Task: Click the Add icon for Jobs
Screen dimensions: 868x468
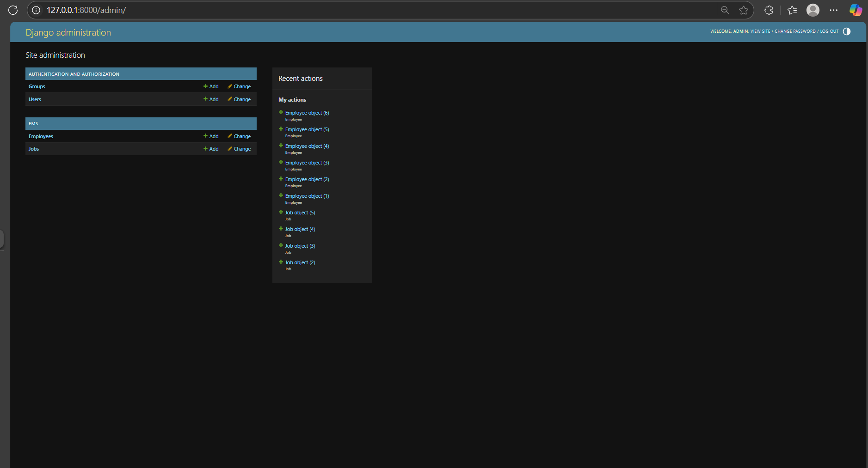Action: pyautogui.click(x=206, y=149)
